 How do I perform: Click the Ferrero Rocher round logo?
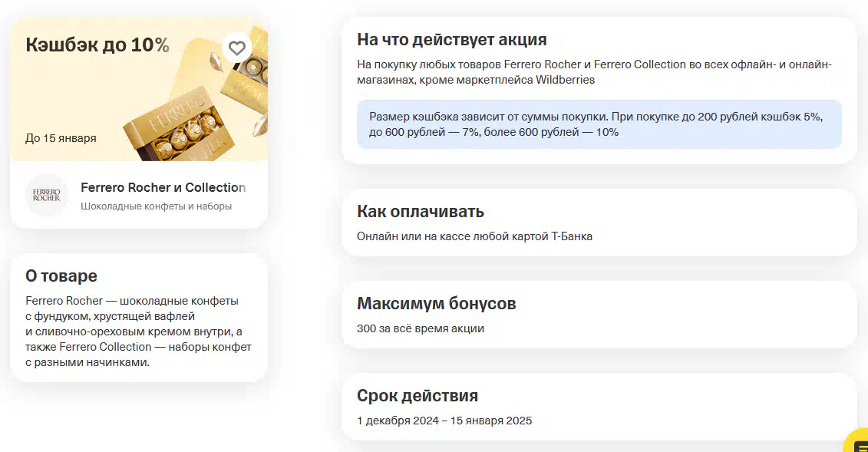pos(47,195)
